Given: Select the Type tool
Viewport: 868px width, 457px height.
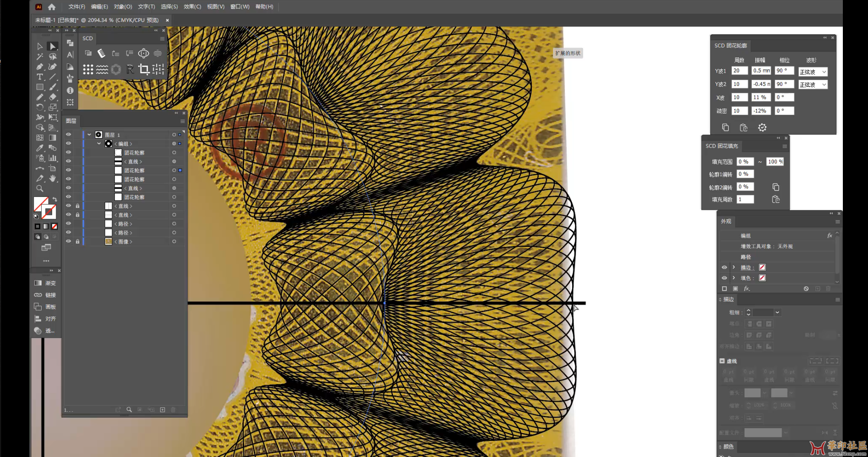Looking at the screenshot, I should [40, 77].
